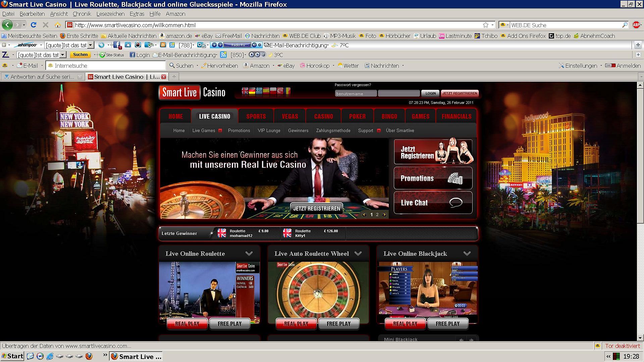Click the thumbs-up like icon in toolbar

pos(128,45)
